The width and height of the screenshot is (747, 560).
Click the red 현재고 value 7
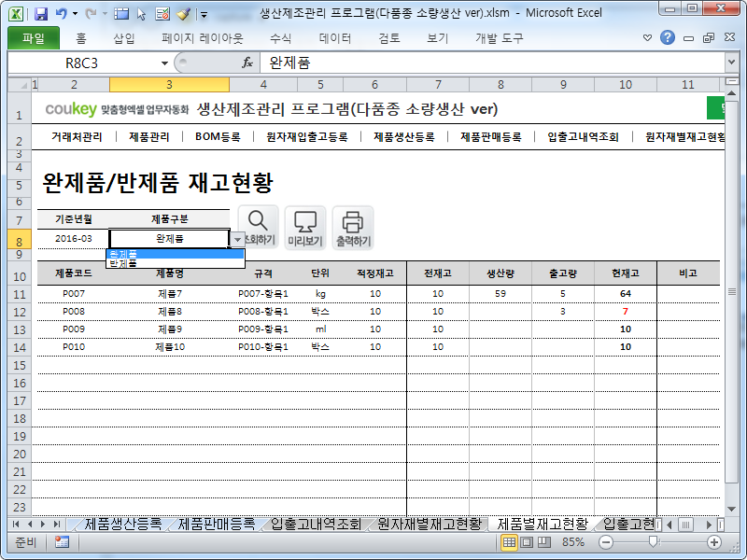click(x=625, y=312)
